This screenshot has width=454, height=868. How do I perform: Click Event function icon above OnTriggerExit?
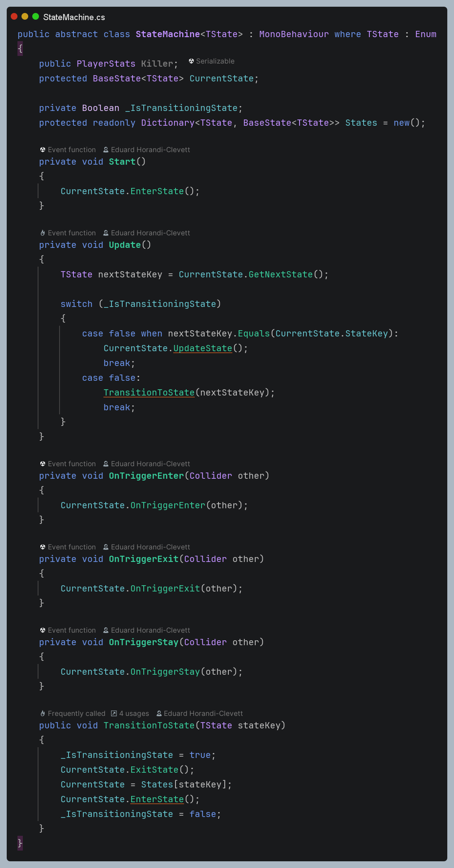[x=43, y=547]
